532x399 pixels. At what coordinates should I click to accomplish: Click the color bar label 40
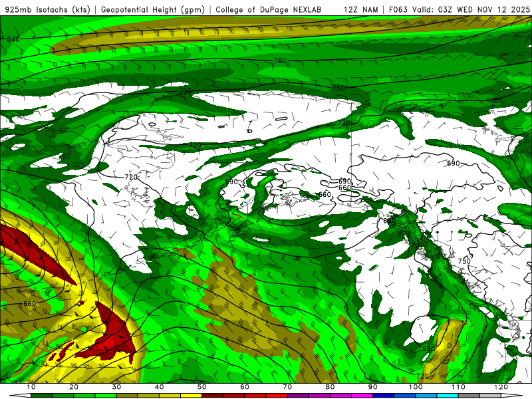(x=159, y=387)
